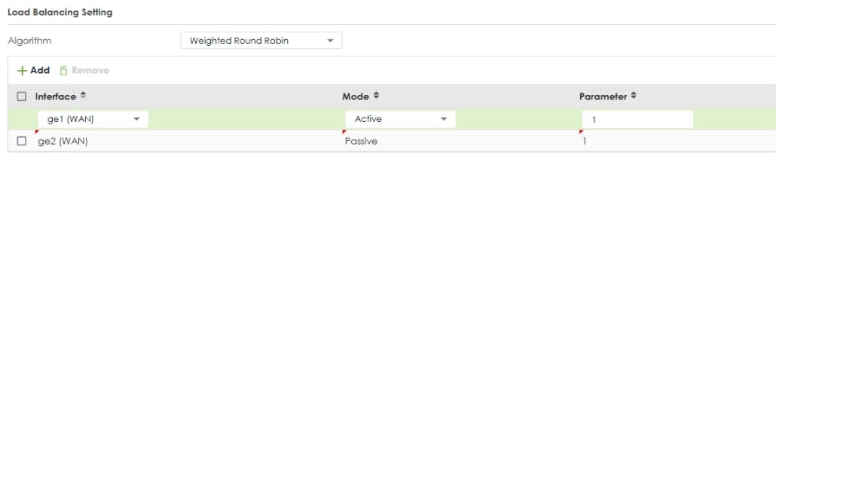Check the ge2 (WAN) row checkbox
This screenshot has height=488, width=868.
point(22,141)
